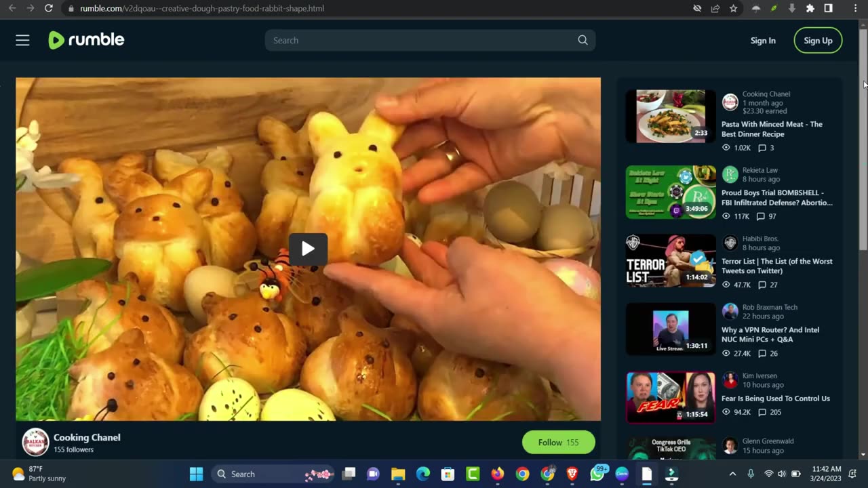Open the VPN Router video thumbnail
This screenshot has width=868, height=488.
(x=671, y=329)
